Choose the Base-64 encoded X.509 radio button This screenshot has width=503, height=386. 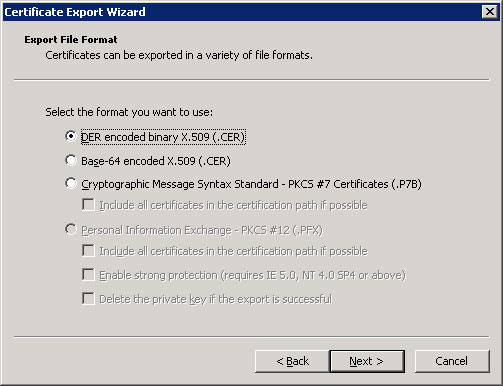71,160
